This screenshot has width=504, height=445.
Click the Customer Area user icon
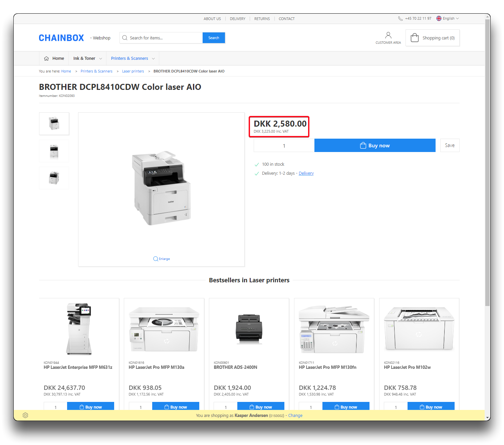tap(388, 35)
